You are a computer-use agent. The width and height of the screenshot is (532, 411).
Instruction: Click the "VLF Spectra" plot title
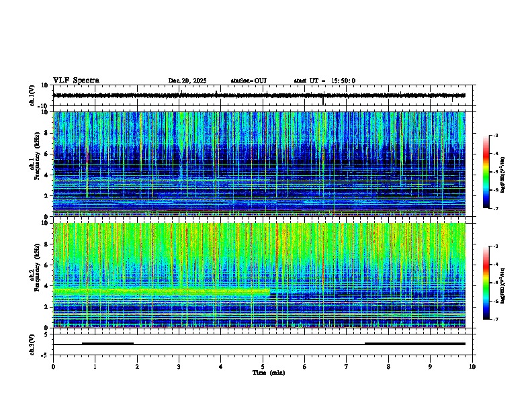click(x=76, y=81)
